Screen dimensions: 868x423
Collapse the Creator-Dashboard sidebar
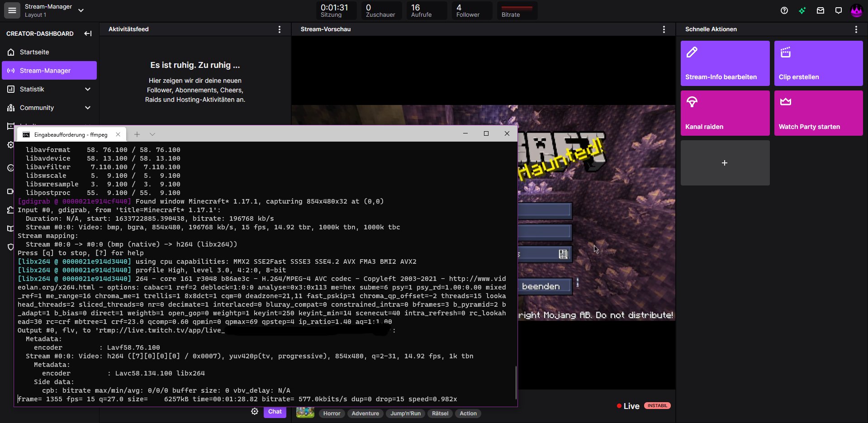[x=88, y=33]
